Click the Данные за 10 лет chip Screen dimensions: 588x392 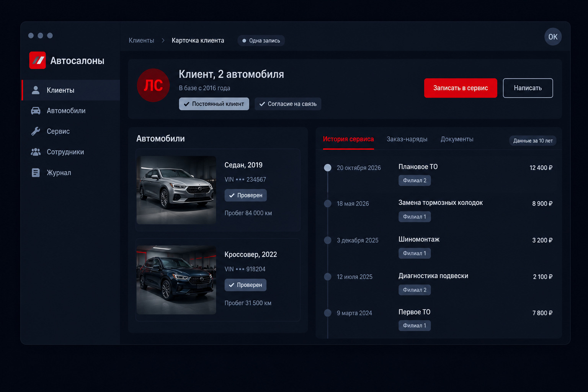click(x=533, y=140)
